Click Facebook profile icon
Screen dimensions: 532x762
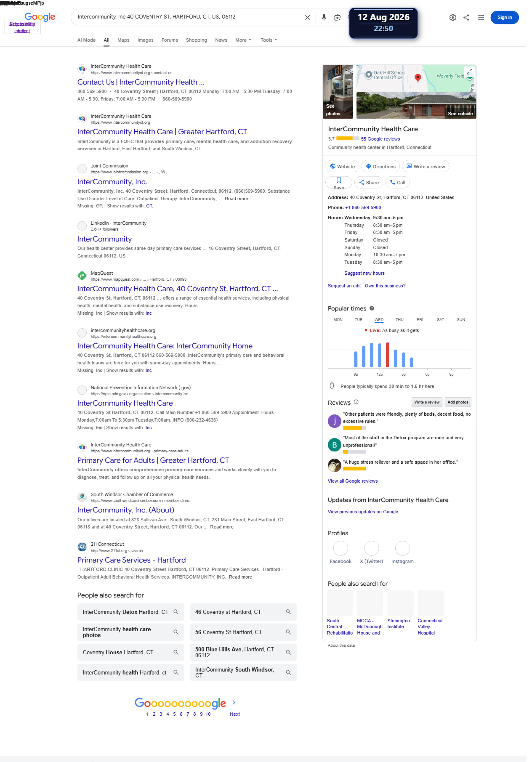click(x=340, y=548)
